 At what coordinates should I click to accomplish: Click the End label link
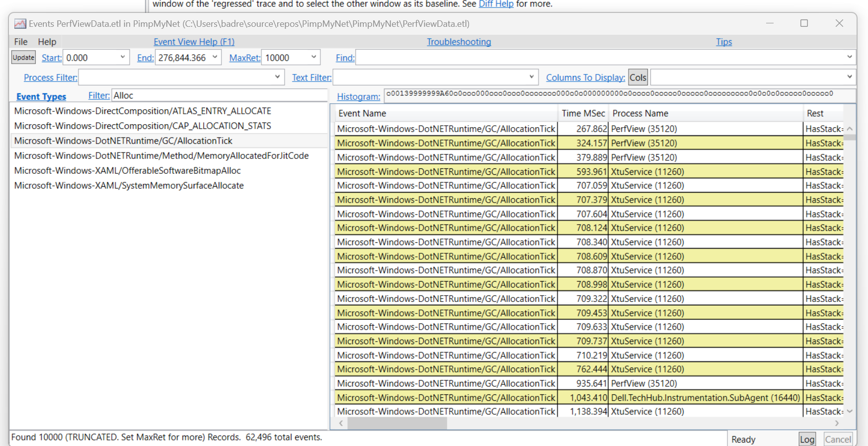click(146, 58)
